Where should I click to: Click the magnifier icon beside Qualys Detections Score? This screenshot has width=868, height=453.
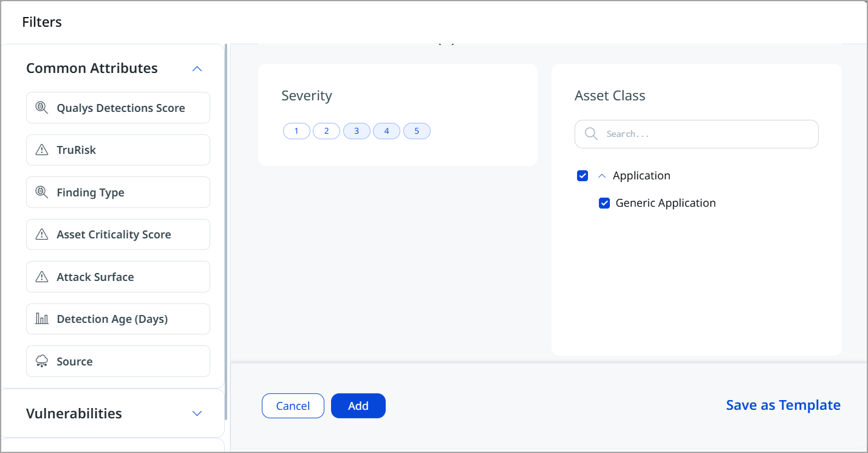tap(41, 108)
